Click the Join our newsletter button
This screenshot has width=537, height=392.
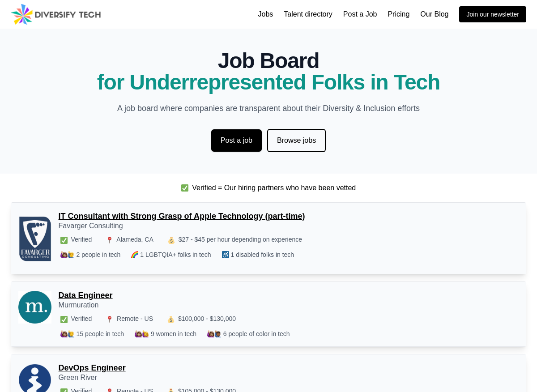493,14
